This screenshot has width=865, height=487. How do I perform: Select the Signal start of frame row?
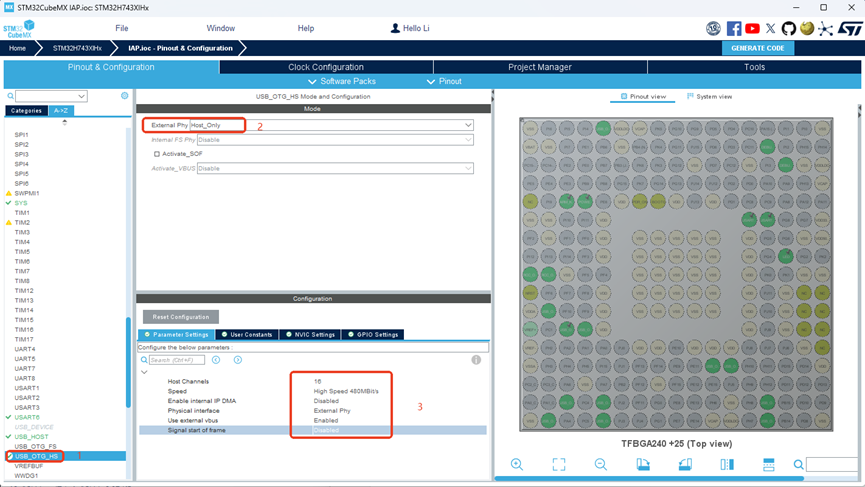tap(312, 430)
